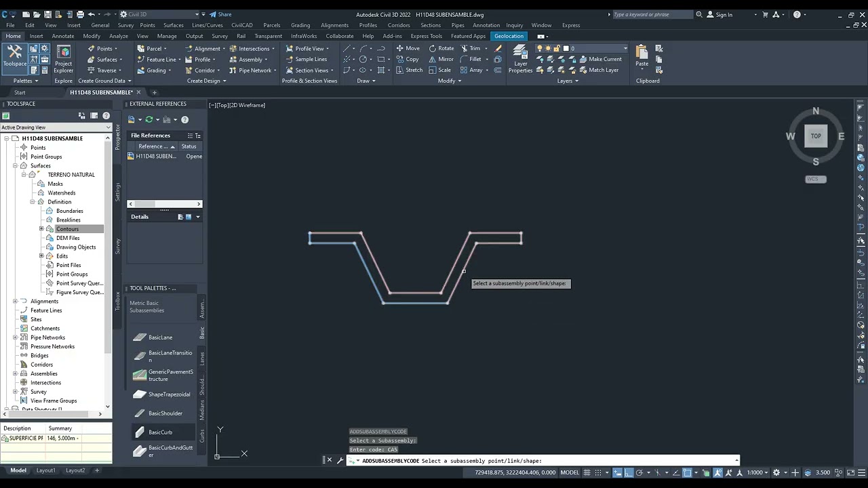This screenshot has height=488, width=868.
Task: Toggle polar tracking in status bar
Action: pyautogui.click(x=639, y=472)
